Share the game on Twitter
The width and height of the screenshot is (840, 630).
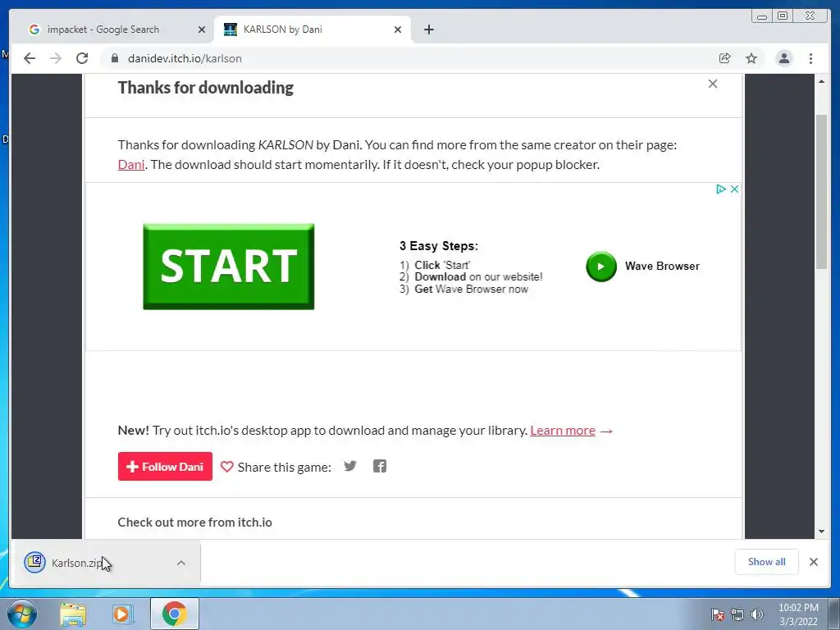(x=350, y=466)
